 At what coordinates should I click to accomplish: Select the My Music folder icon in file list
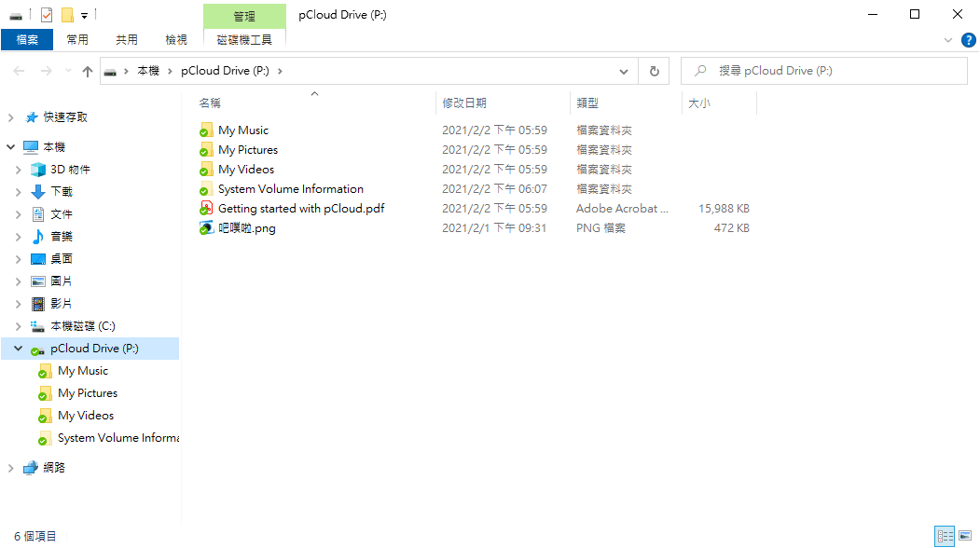point(206,130)
